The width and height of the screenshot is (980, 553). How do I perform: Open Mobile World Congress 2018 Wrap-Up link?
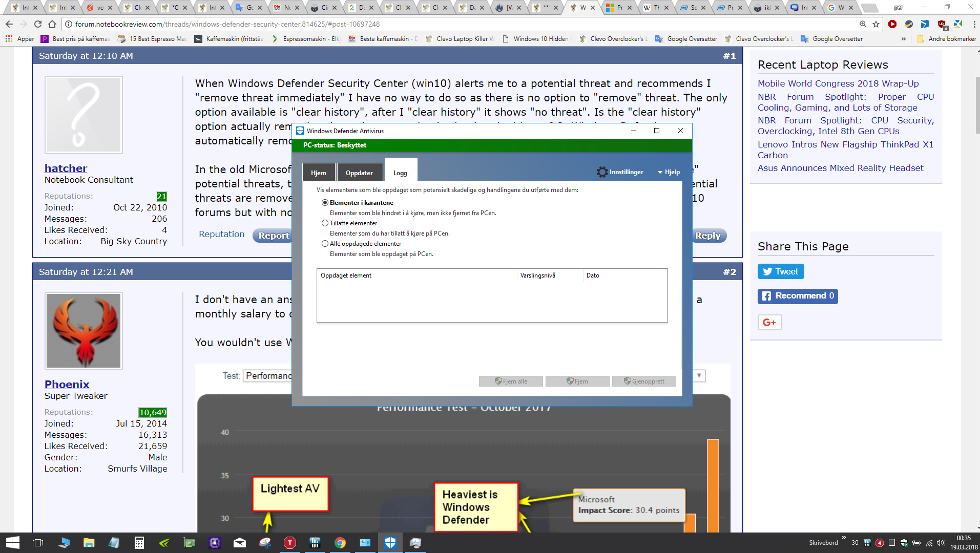838,83
